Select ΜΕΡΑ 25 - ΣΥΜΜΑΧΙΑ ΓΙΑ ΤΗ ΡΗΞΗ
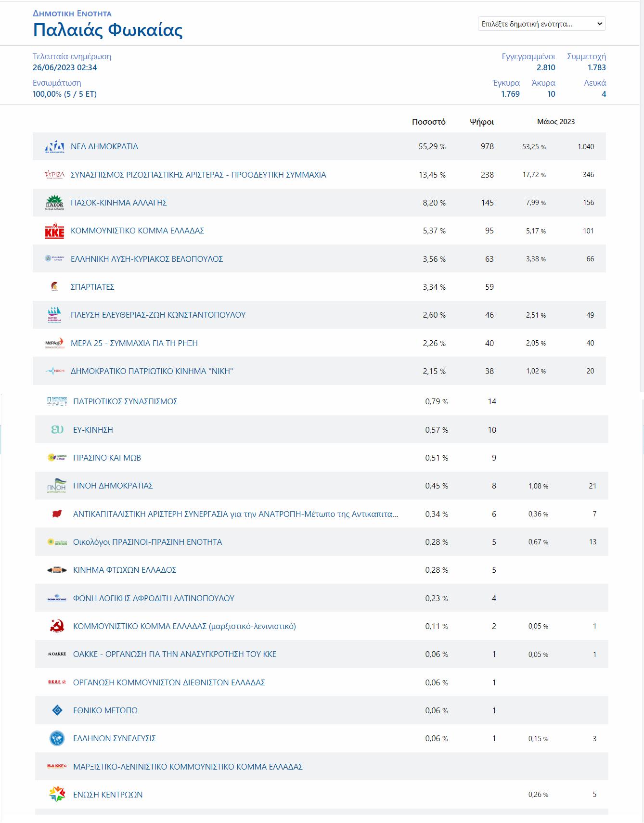644x823 pixels. [x=134, y=343]
